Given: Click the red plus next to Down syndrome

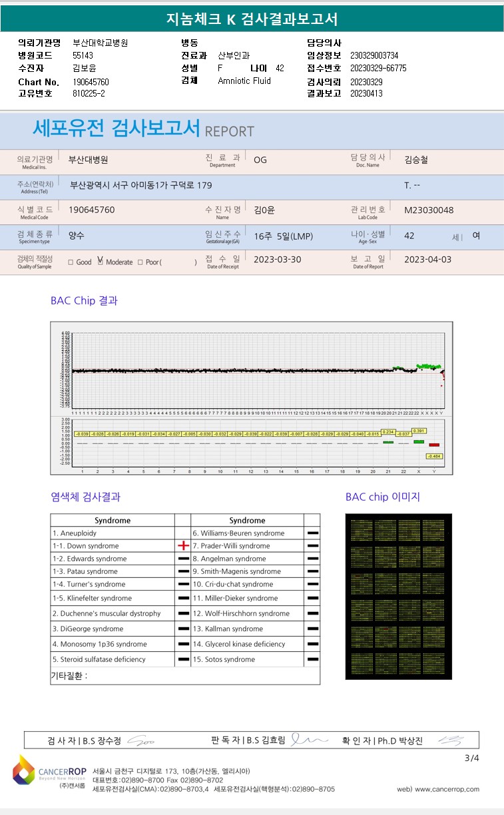Looking at the screenshot, I should click(183, 545).
